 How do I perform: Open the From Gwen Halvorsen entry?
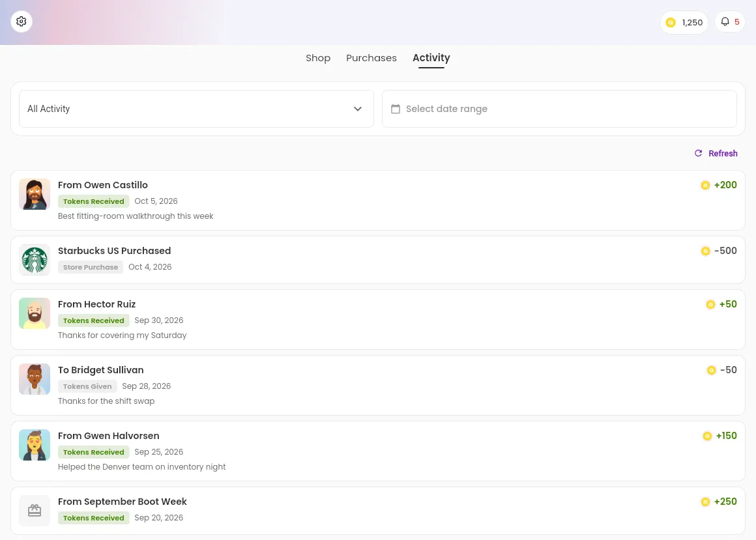pos(378,451)
